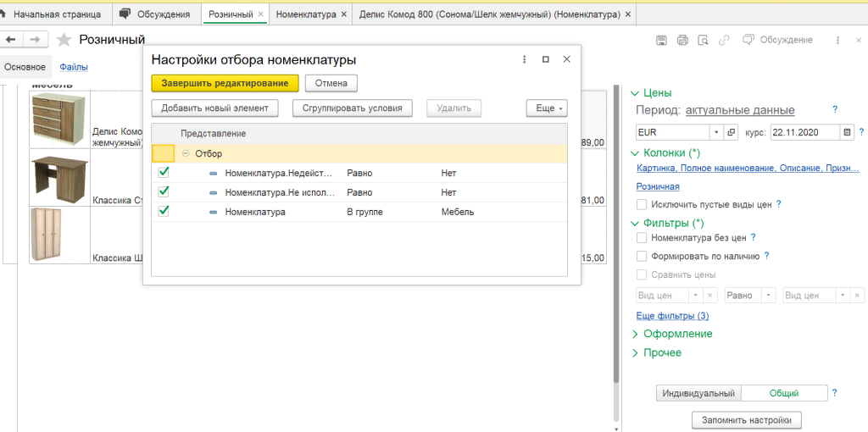This screenshot has height=432, width=868.
Task: Click help mark beside Общий button
Action: pyautogui.click(x=835, y=393)
